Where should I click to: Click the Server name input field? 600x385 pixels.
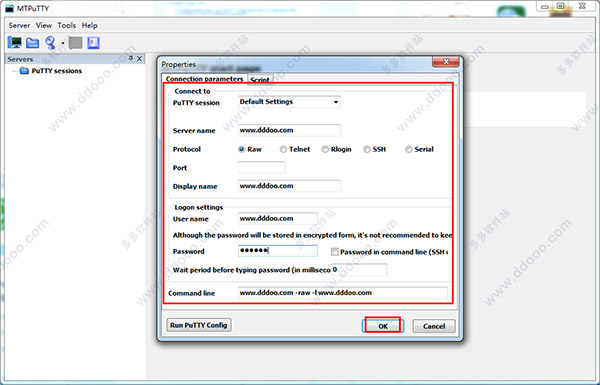(289, 130)
